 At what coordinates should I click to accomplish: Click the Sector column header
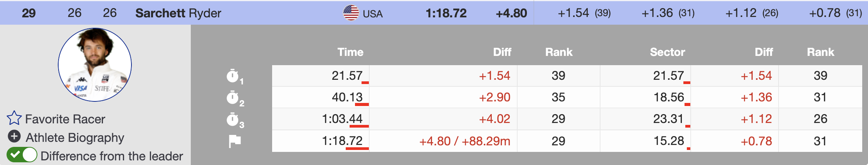coord(667,52)
